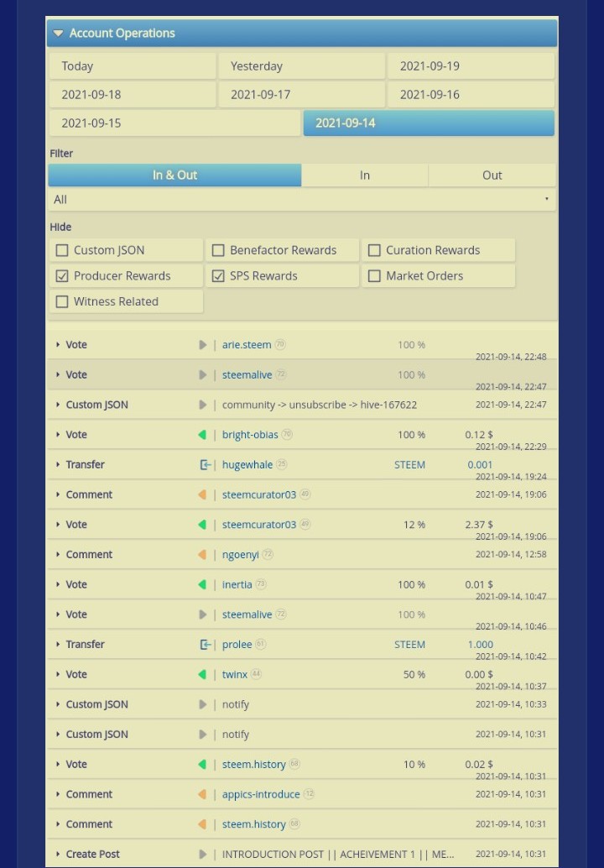Click transfer-in icon beside hugewhale
The width and height of the screenshot is (604, 868).
click(206, 464)
